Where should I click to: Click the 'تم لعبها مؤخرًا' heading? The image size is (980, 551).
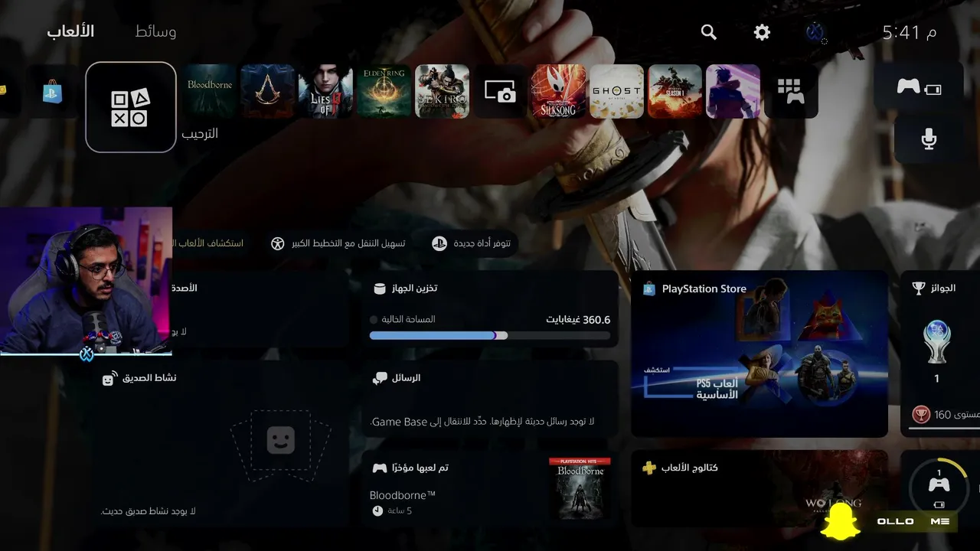[x=420, y=468]
